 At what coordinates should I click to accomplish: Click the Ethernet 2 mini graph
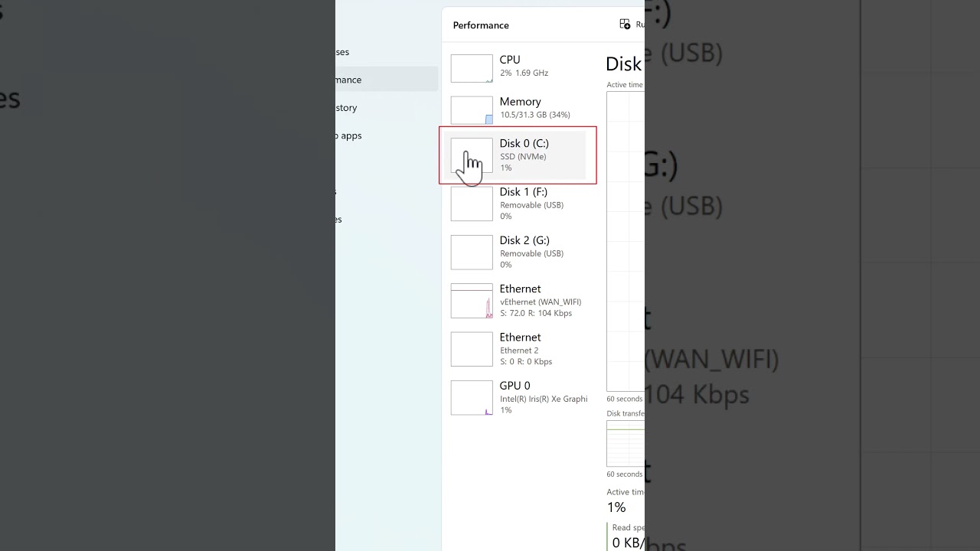click(x=472, y=349)
